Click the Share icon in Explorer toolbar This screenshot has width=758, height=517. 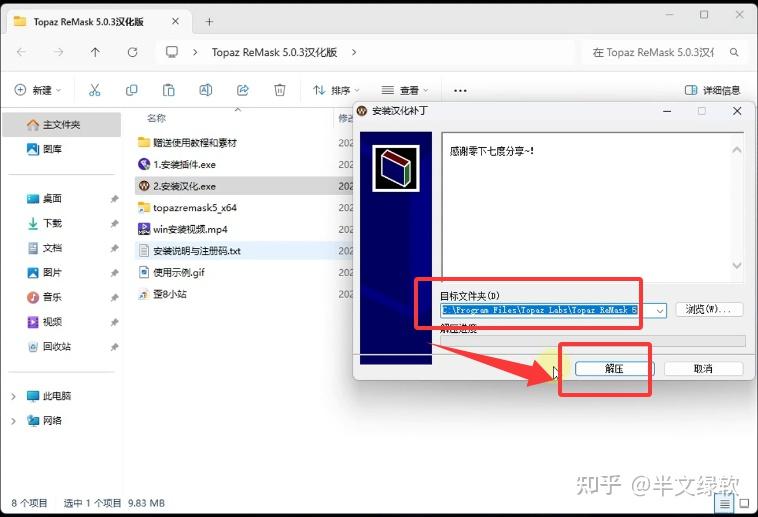[x=243, y=90]
